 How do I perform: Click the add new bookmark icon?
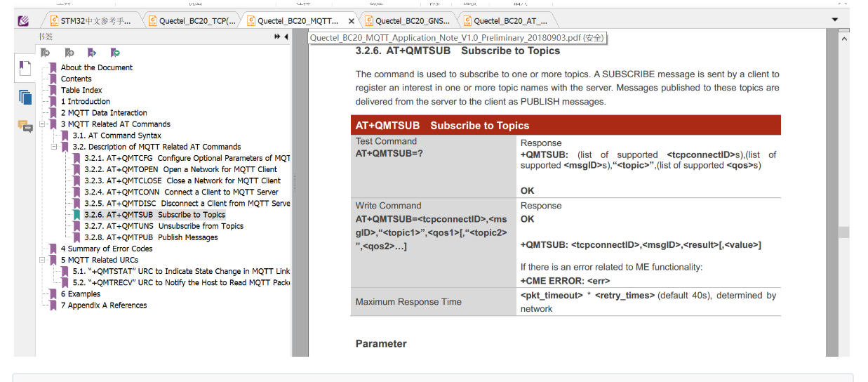pyautogui.click(x=69, y=53)
